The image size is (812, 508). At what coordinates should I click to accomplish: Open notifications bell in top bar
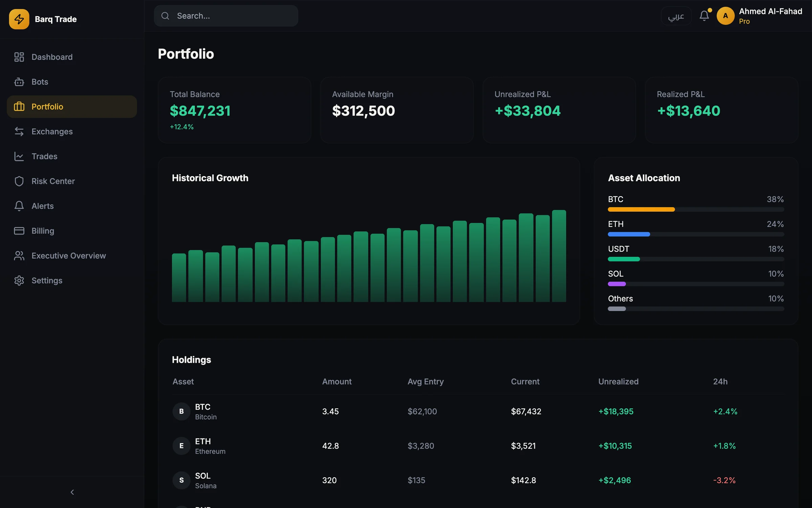704,16
